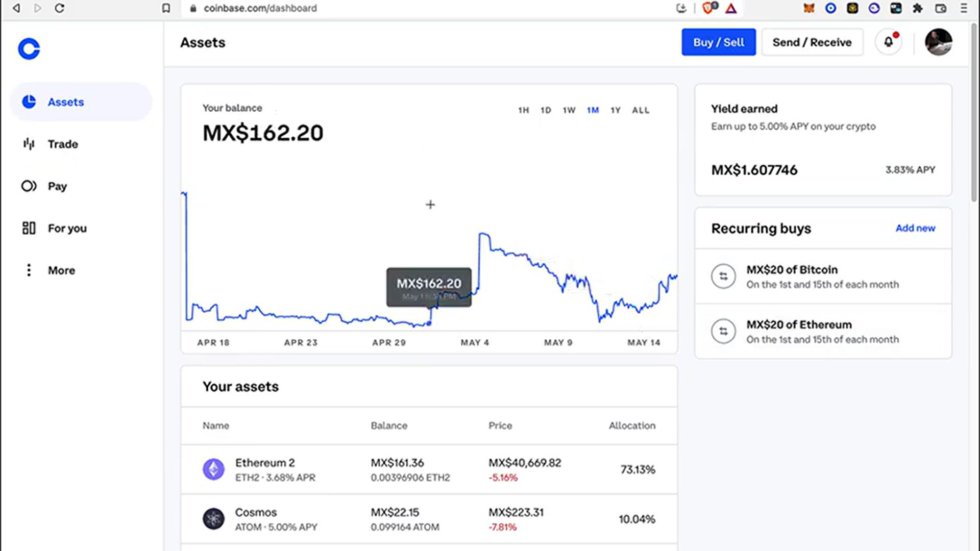The image size is (980, 551).
Task: Open the MetaMask fox extension
Action: pos(808,8)
